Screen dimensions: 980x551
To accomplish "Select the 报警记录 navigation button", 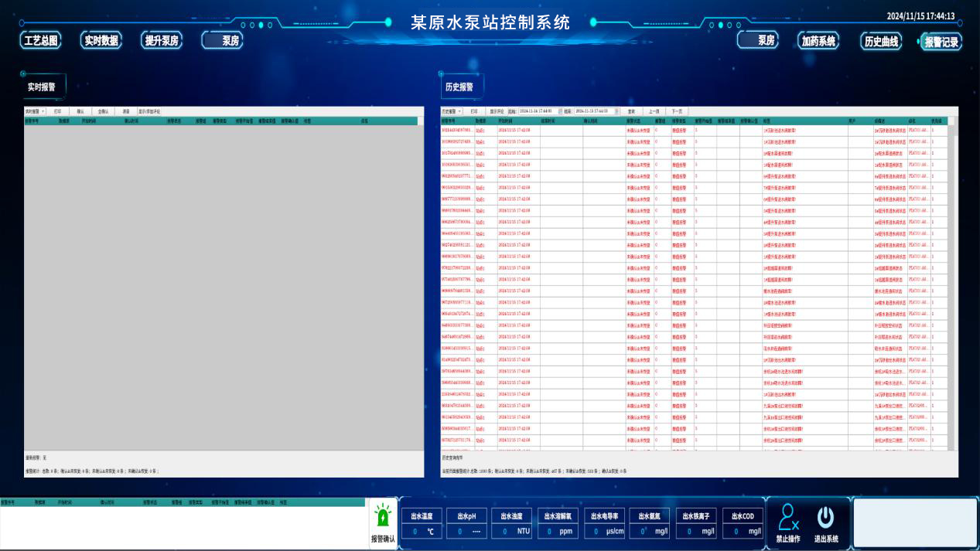I will click(941, 42).
